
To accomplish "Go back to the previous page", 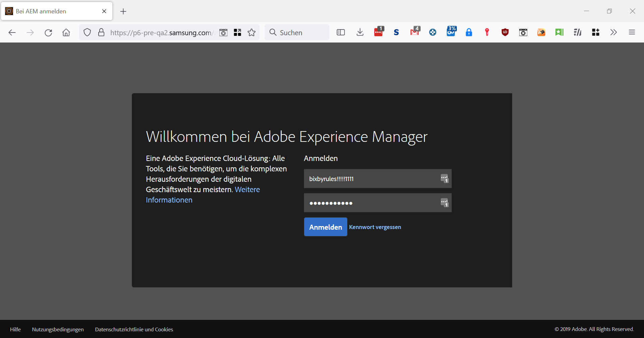I will coord(12,33).
